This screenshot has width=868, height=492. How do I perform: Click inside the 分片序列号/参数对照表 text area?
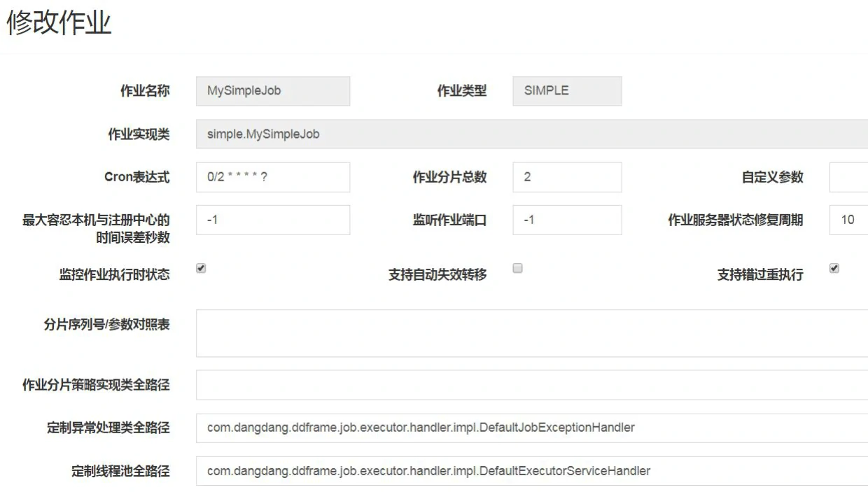532,333
